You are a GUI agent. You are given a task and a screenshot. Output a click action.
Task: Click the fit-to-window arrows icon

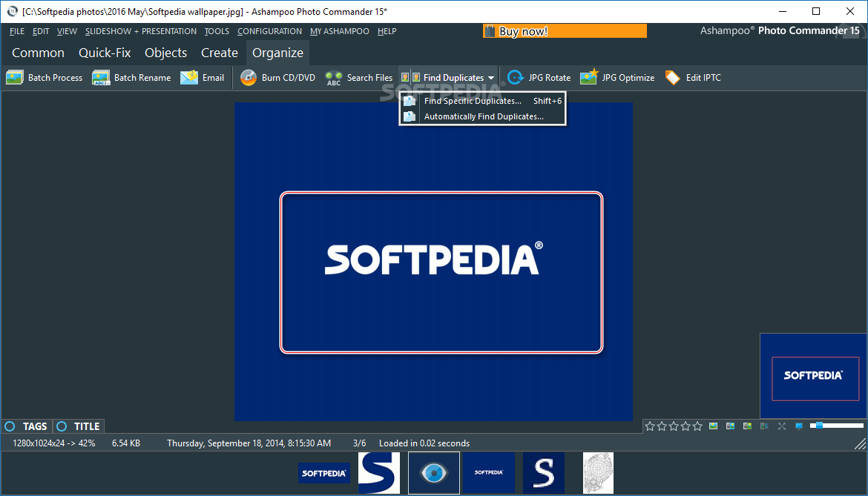coord(782,426)
